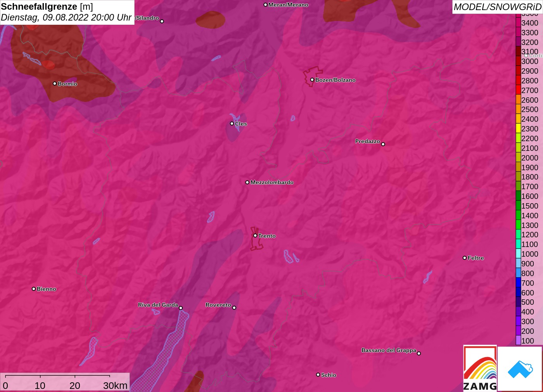Click the 1200 legend value
543x392 pixels.
[x=530, y=235]
